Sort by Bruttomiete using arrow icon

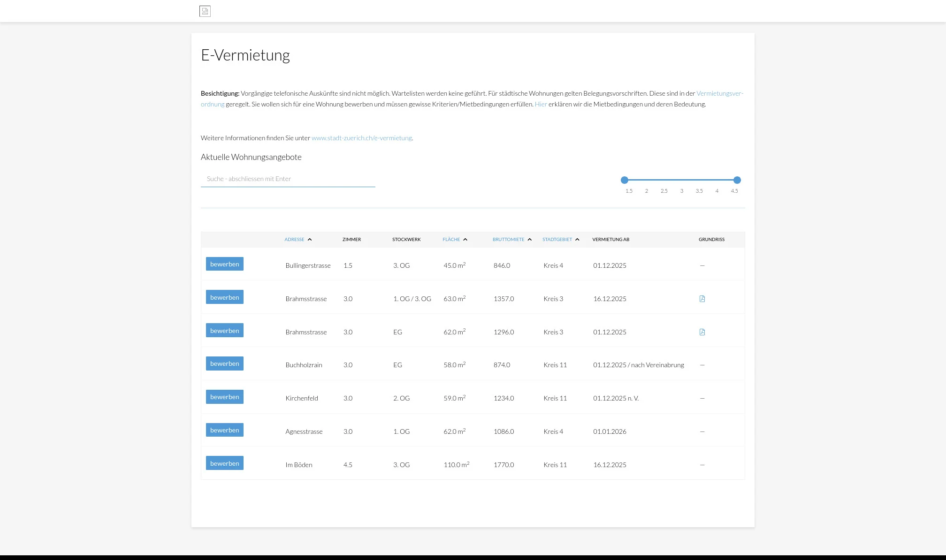click(530, 240)
